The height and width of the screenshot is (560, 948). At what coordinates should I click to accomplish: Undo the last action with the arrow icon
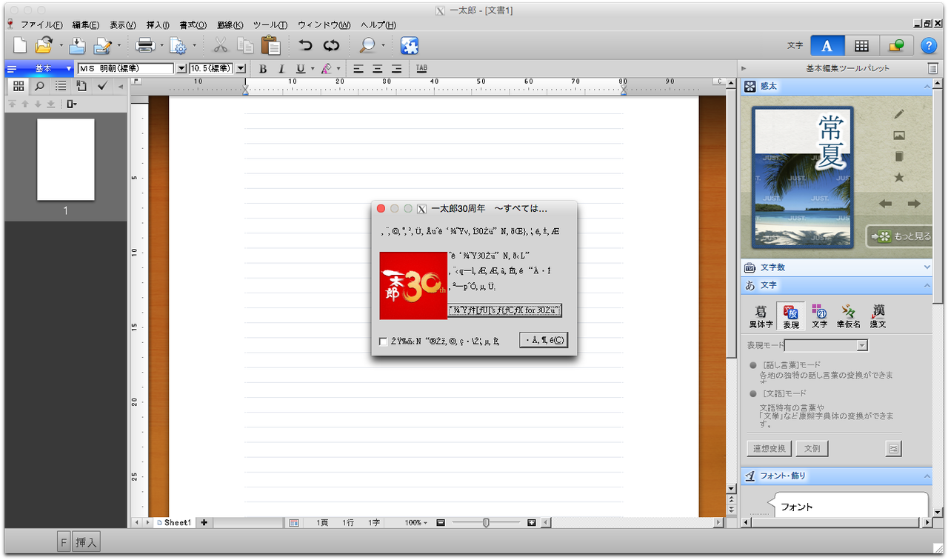305,45
